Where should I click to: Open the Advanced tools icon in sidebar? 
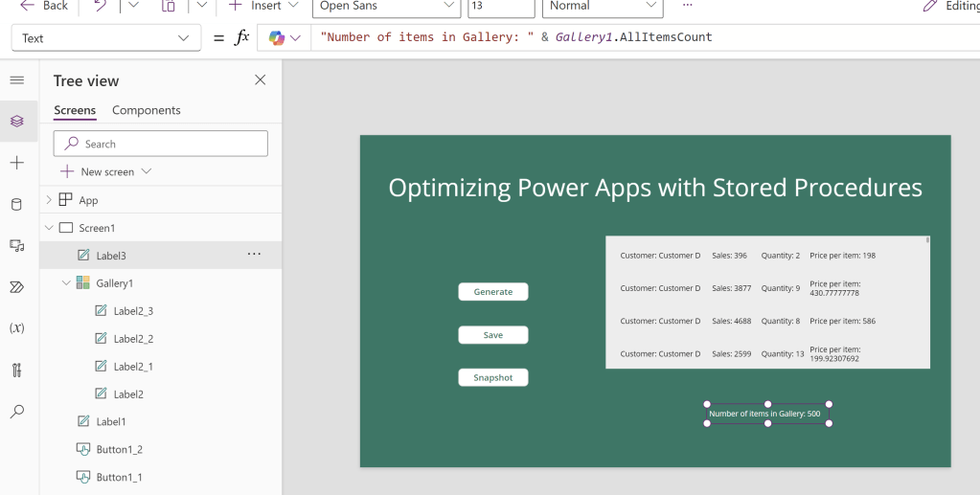(17, 370)
